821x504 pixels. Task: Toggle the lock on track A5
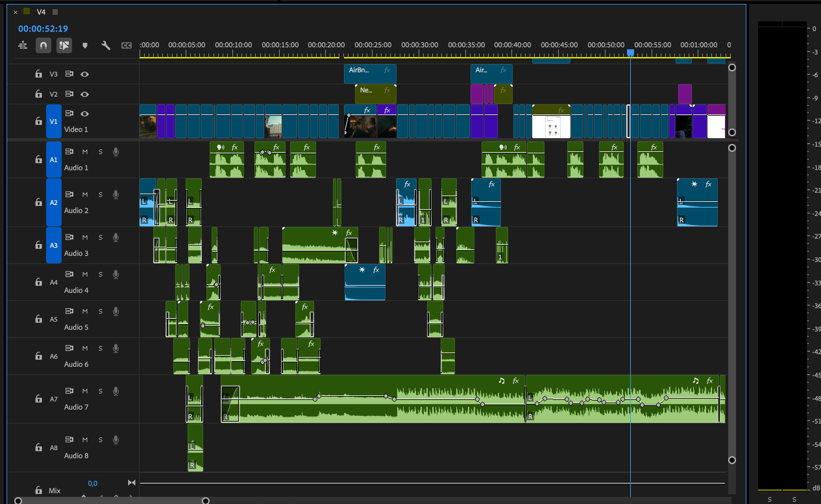pos(39,319)
